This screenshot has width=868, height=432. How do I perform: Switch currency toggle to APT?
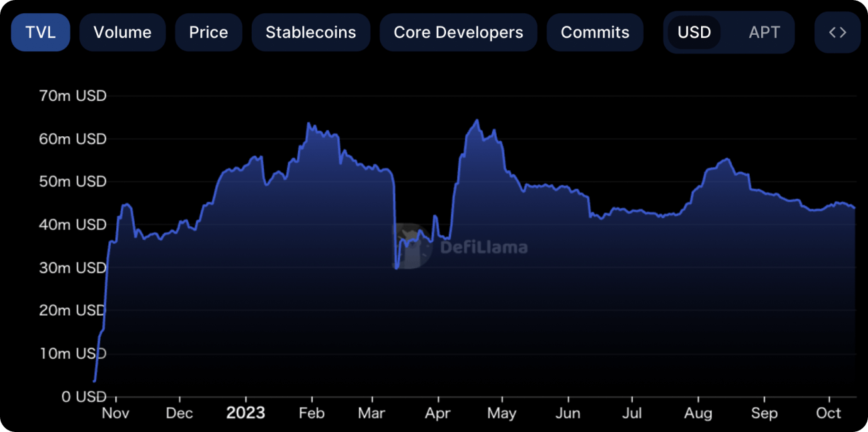(x=764, y=32)
